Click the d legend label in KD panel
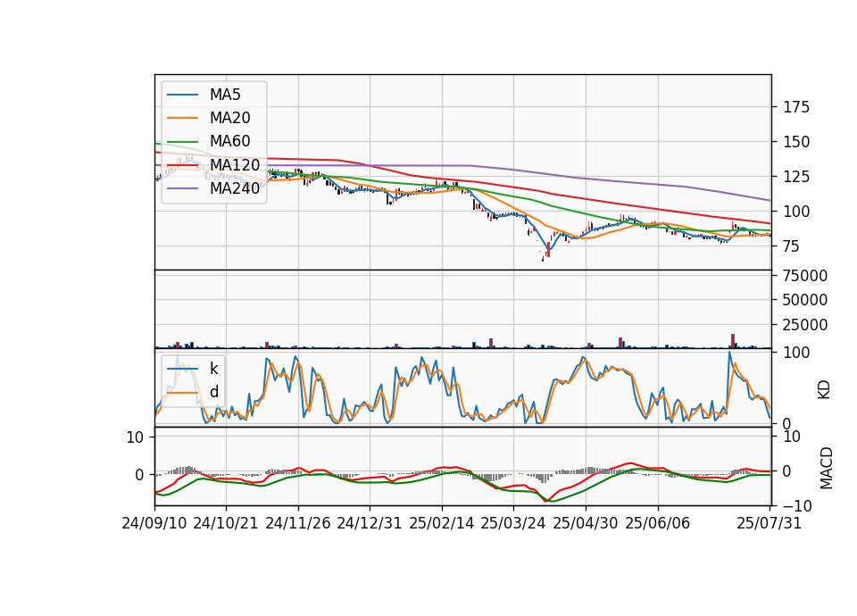The height and width of the screenshot is (616, 857). pos(214,392)
